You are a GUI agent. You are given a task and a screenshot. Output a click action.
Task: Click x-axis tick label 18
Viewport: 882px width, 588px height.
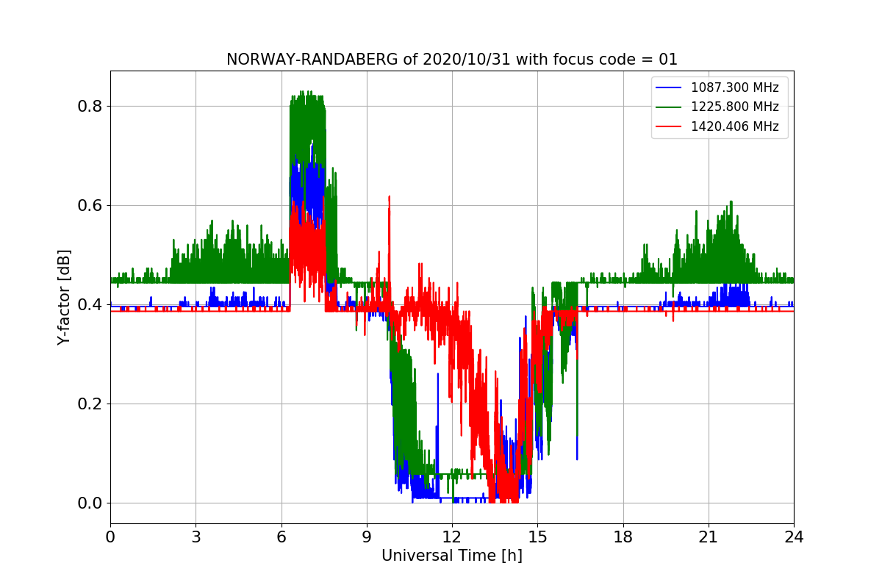click(623, 537)
